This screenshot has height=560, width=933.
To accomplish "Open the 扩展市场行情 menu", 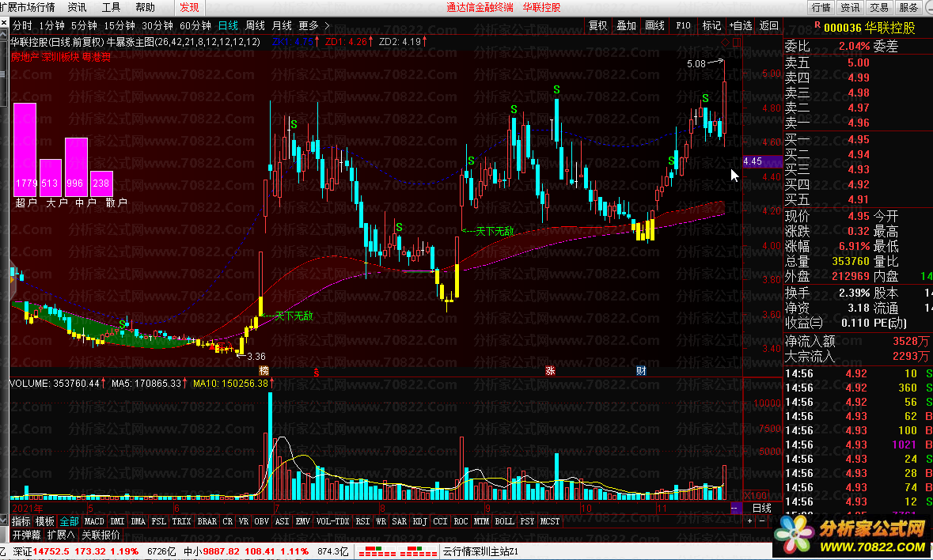I will tap(28, 7).
